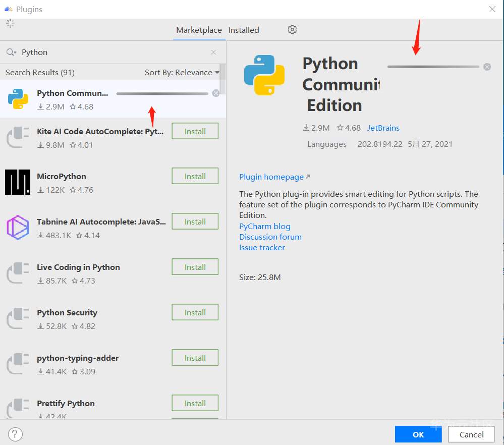The width and height of the screenshot is (504, 445).
Task: Select the python-typing-adder entry title
Action: (x=78, y=358)
